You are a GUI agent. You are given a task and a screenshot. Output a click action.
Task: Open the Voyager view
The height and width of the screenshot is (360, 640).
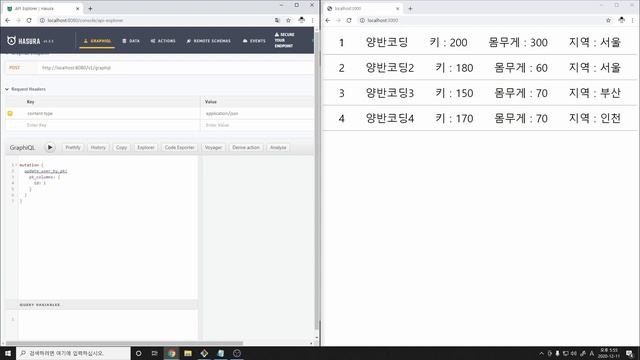213,147
